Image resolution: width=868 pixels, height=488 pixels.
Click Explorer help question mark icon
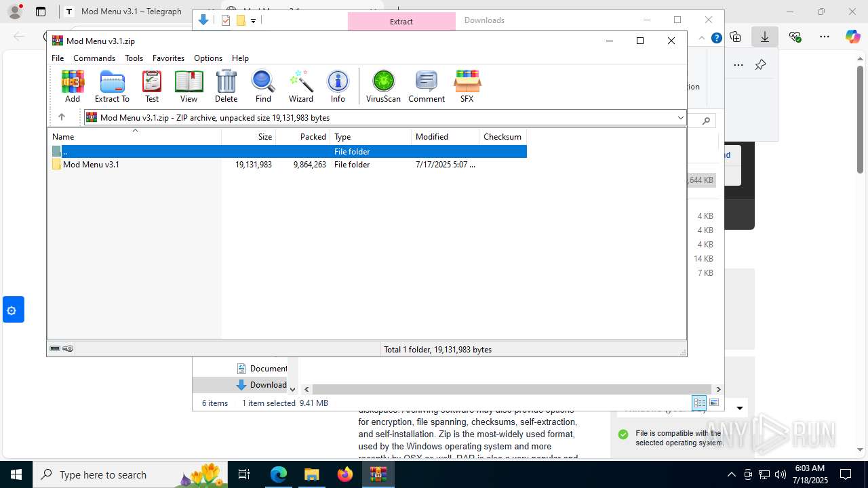(x=716, y=38)
